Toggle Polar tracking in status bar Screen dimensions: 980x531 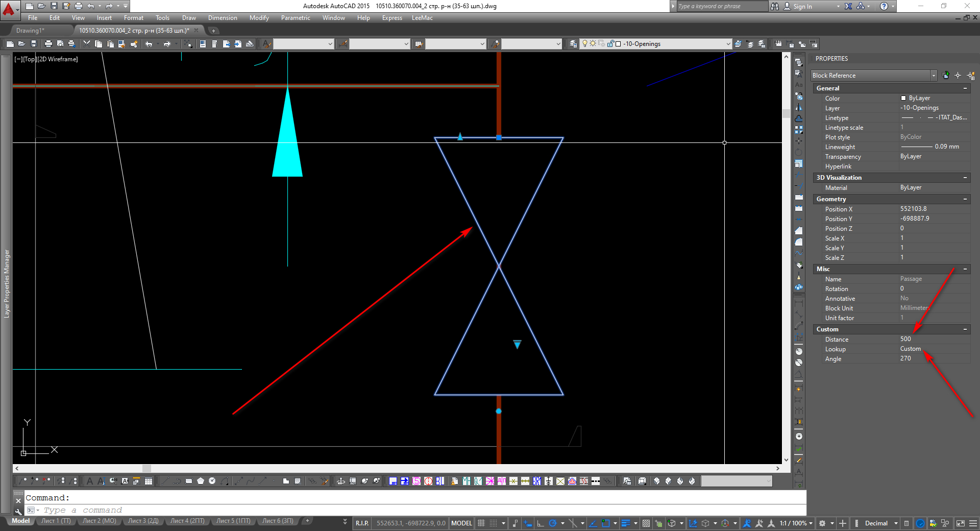(x=552, y=523)
